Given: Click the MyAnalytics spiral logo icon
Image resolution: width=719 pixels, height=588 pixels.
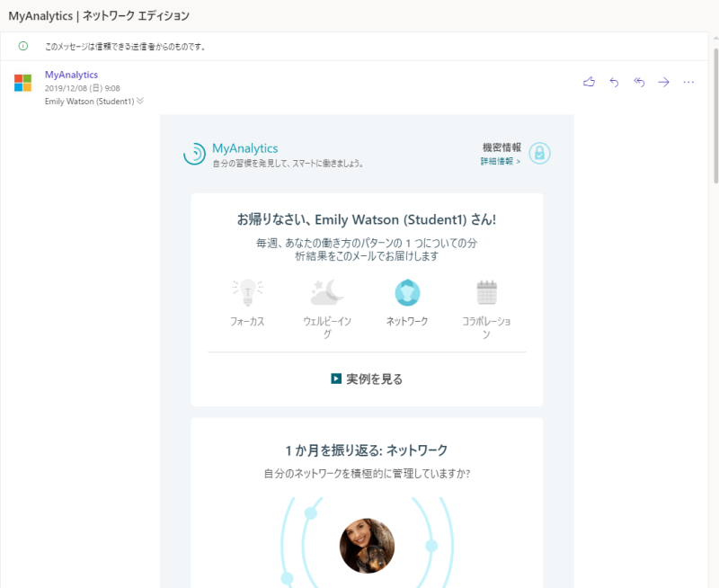Looking at the screenshot, I should [194, 154].
